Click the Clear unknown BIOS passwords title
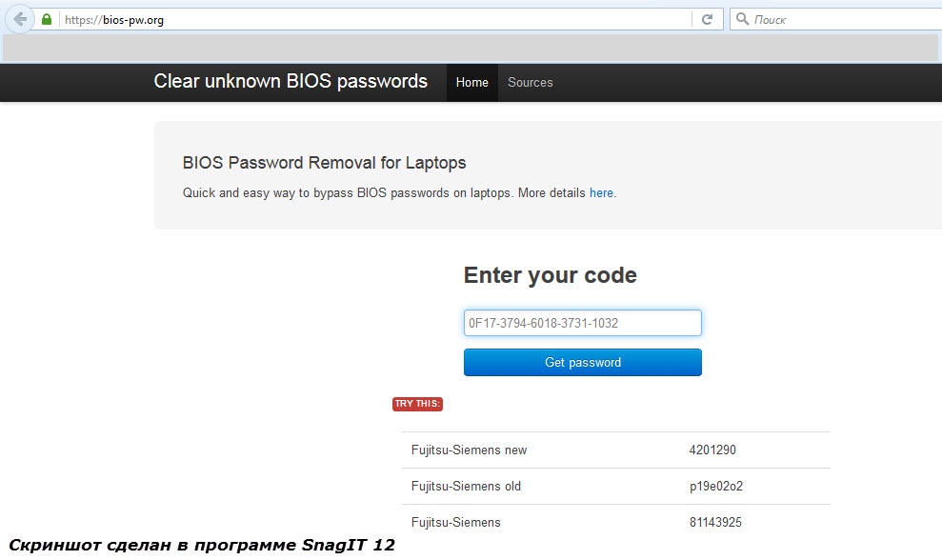 (291, 81)
